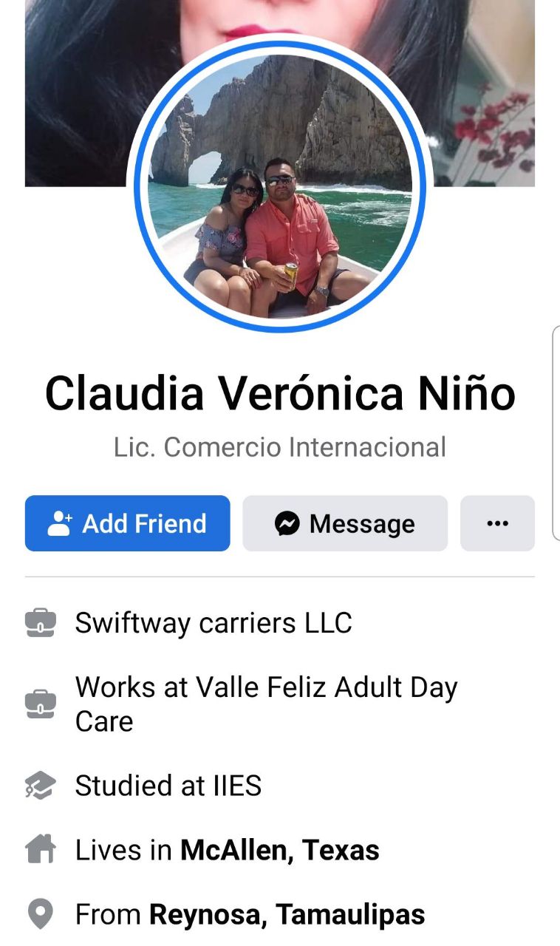Tap the Messenger icon in Message button

click(x=287, y=524)
